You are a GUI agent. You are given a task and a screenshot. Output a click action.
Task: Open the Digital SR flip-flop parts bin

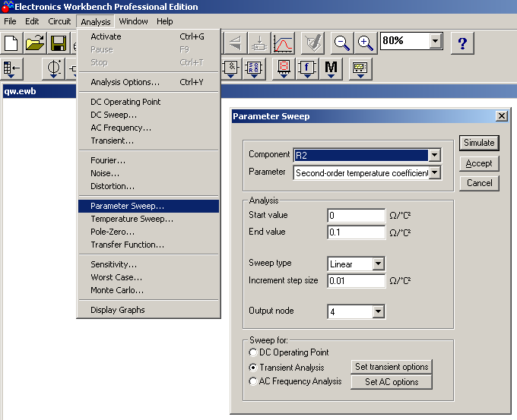[x=254, y=69]
